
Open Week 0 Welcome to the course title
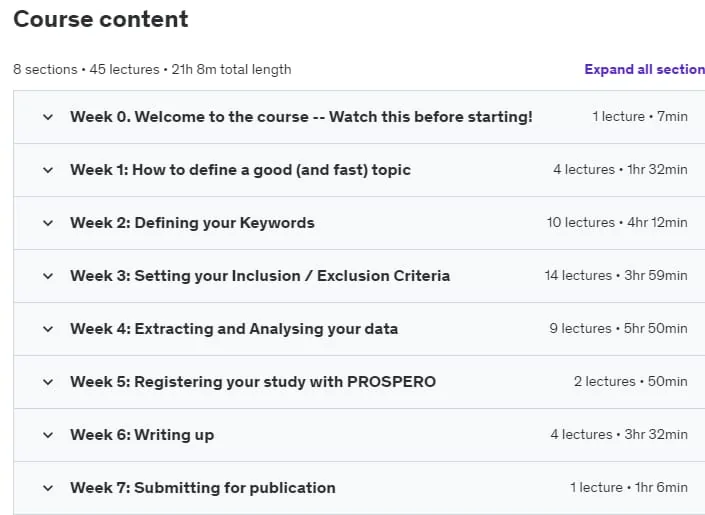pos(301,117)
